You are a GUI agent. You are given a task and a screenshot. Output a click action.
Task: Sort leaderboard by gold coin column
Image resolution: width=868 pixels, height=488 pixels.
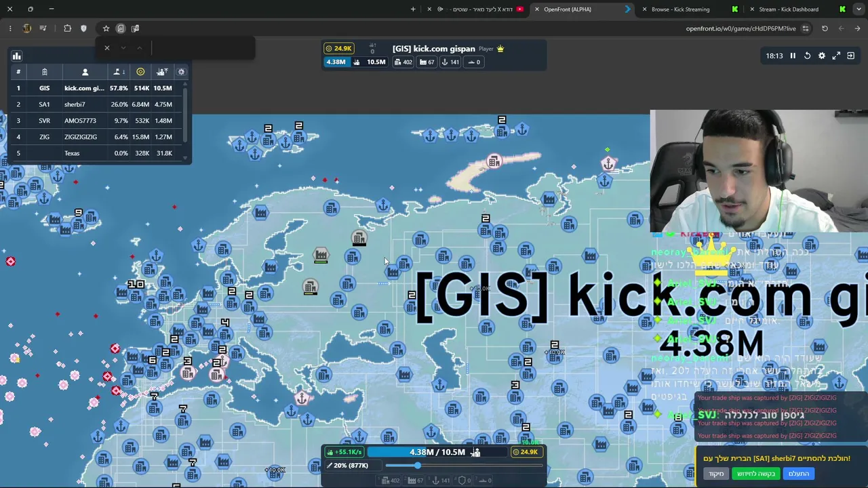[140, 72]
